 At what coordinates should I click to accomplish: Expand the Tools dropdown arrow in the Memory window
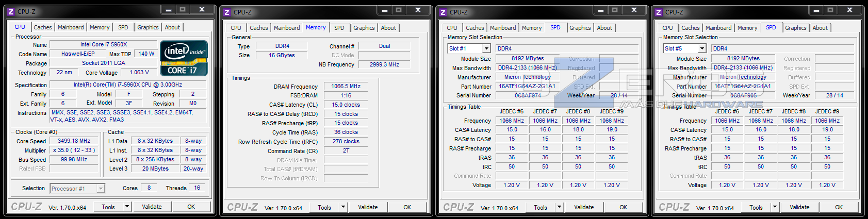[x=343, y=207]
